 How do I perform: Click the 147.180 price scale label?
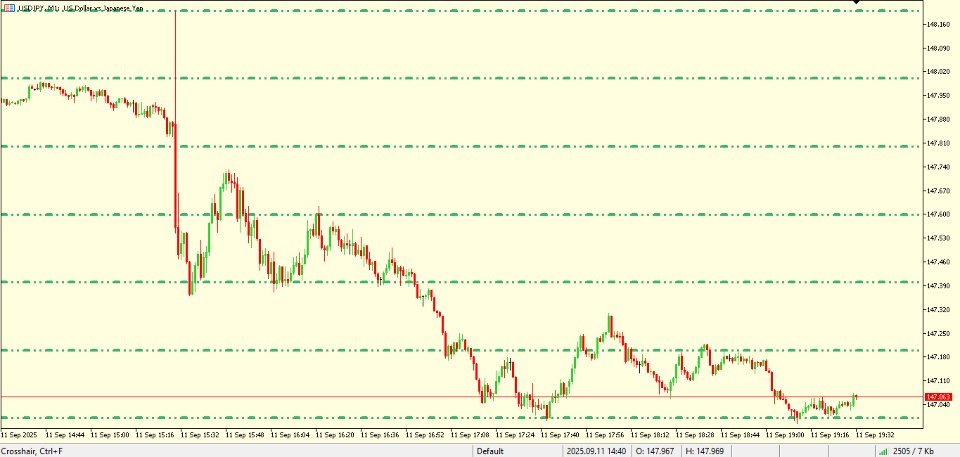939,357
